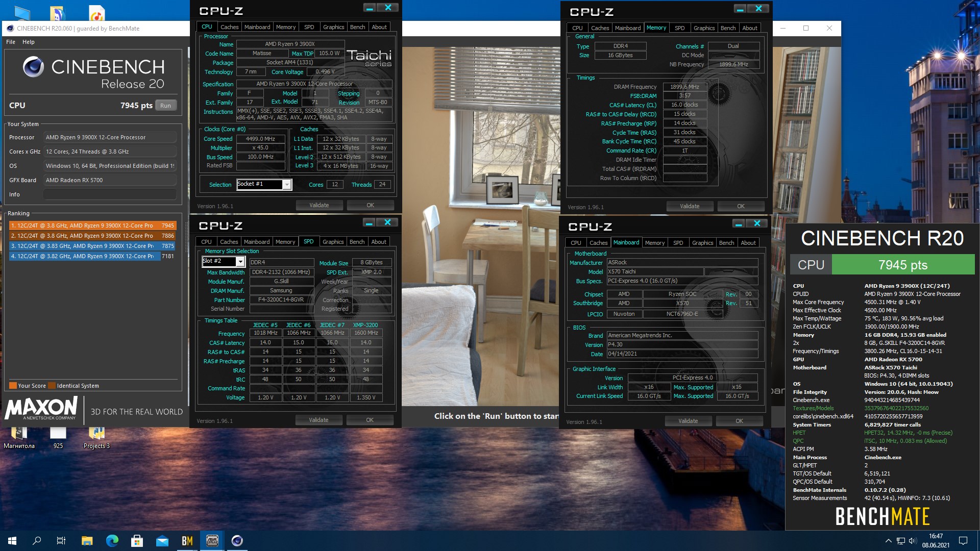Switch to Graphics tab in SPD CPU-Z window
The height and width of the screenshot is (551, 980).
coord(333,242)
